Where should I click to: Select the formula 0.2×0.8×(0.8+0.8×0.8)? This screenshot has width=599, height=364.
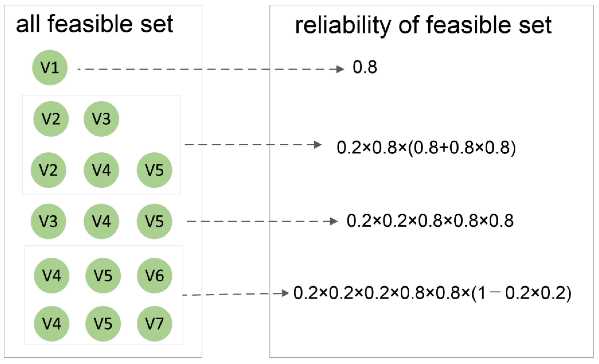[426, 147]
